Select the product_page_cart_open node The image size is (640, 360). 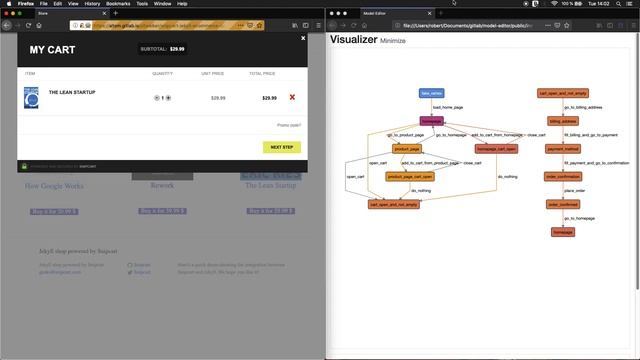[410, 177]
